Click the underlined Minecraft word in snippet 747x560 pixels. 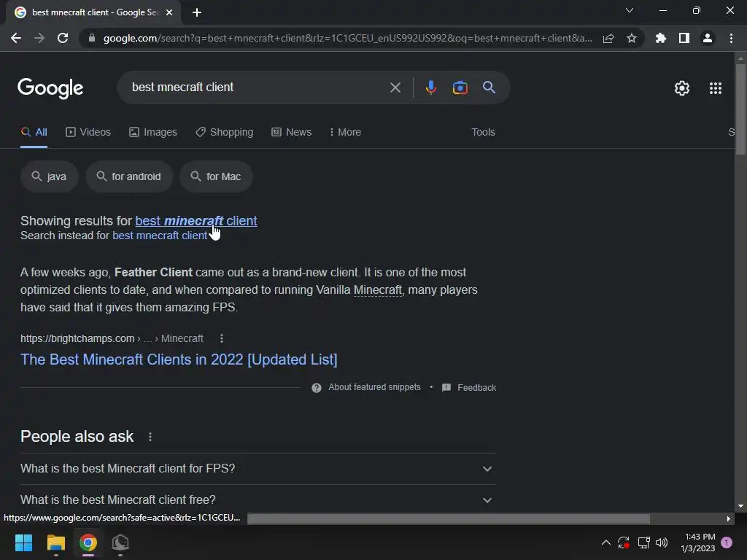click(378, 290)
